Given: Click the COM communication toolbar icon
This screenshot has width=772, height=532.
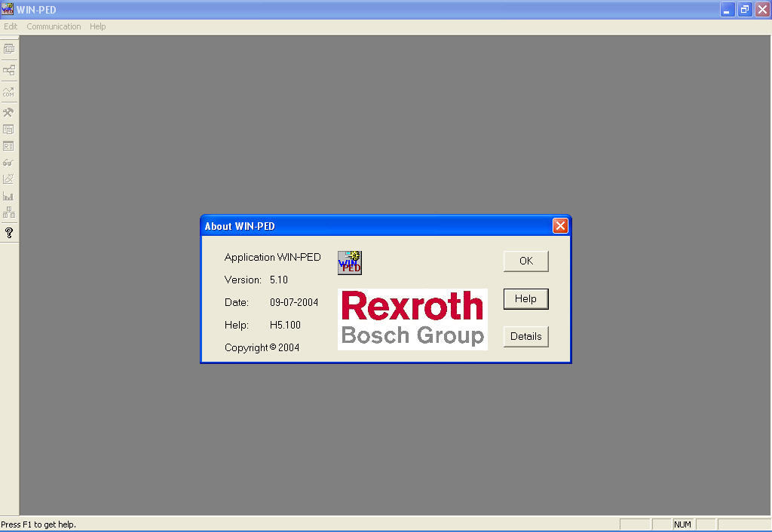Looking at the screenshot, I should click(9, 92).
